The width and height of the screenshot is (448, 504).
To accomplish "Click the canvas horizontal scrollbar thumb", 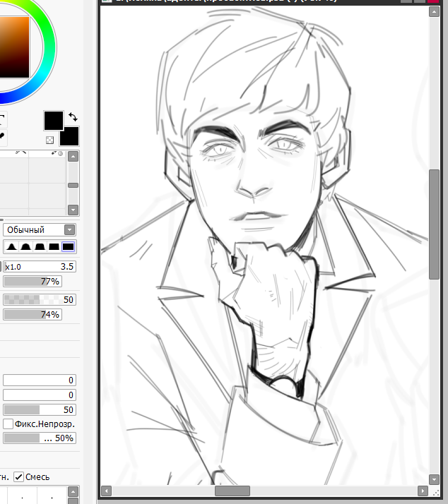I will pyautogui.click(x=232, y=491).
